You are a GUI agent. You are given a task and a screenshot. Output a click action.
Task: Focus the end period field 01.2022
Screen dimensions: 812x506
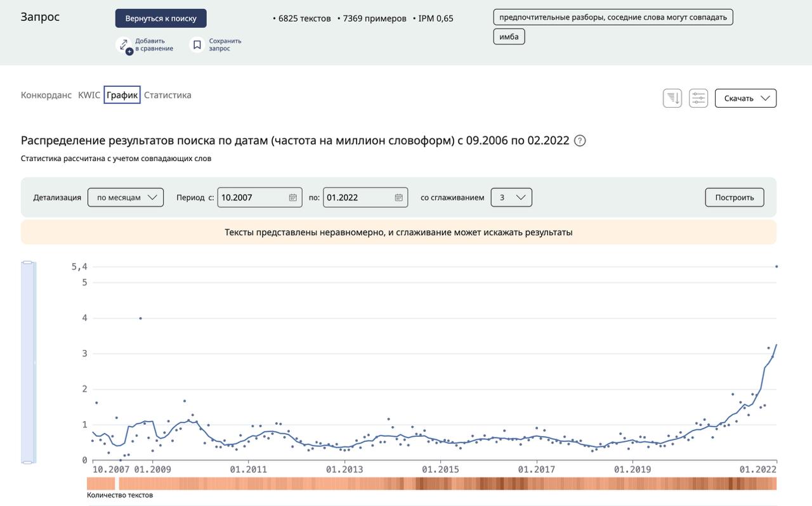click(x=365, y=197)
